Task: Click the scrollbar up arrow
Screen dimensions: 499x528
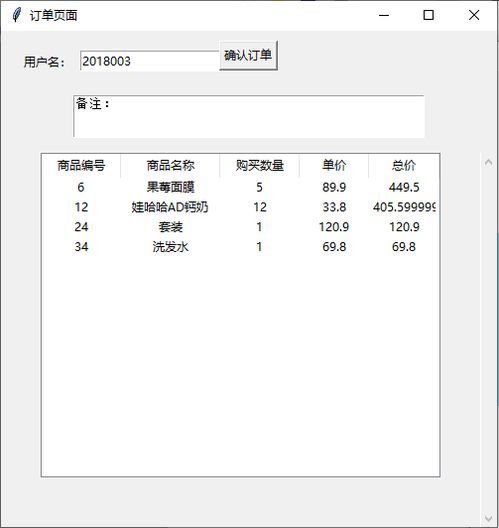Action: coord(489,162)
